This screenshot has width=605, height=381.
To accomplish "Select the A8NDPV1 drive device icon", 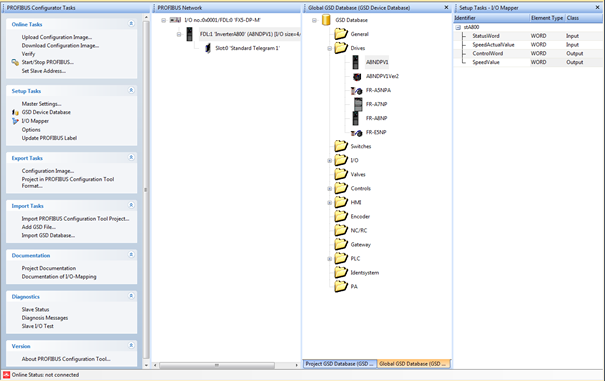I will 355,62.
